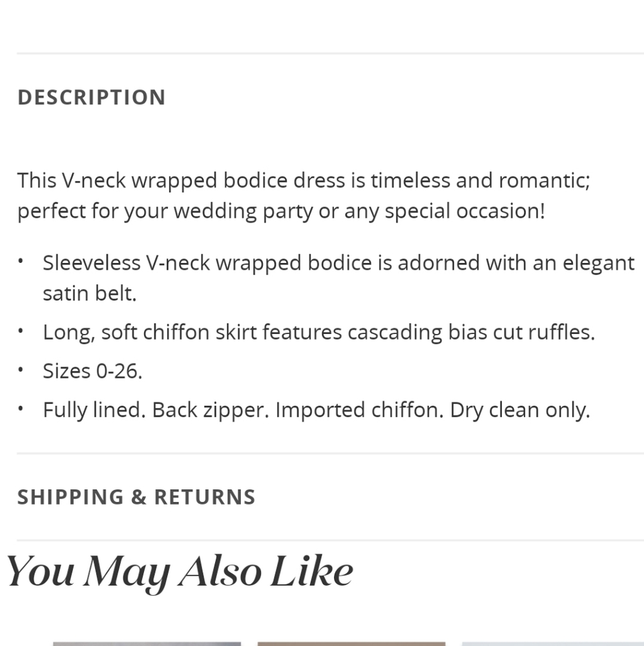Open the first recommended product thumbnail
This screenshot has height=646, width=644.
(147, 643)
